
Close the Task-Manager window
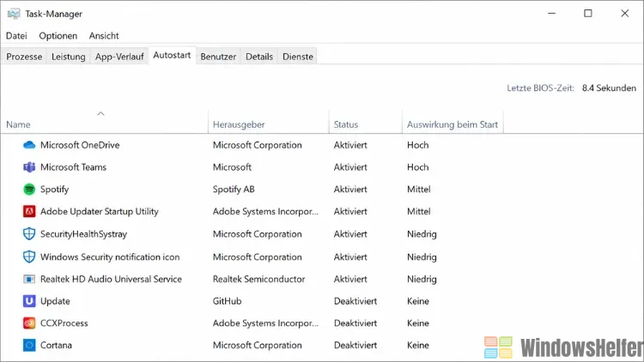coord(625,14)
